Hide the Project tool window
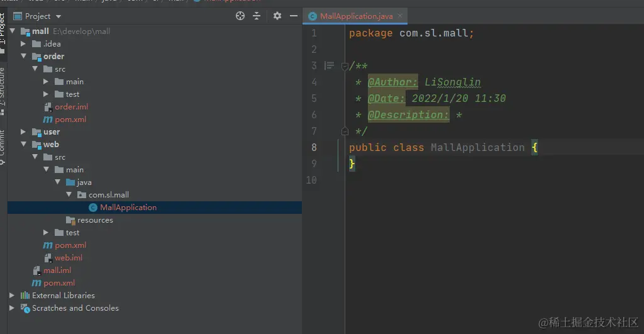The image size is (644, 334). point(293,16)
